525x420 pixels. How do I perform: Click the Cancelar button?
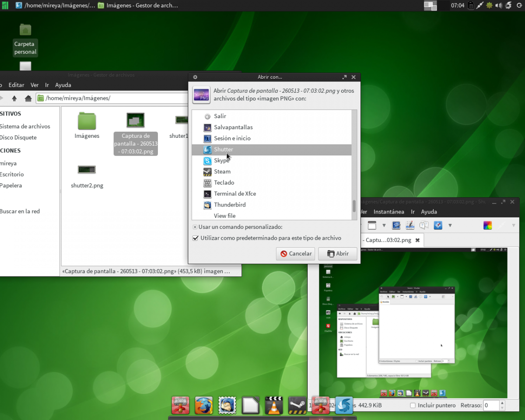(x=296, y=254)
